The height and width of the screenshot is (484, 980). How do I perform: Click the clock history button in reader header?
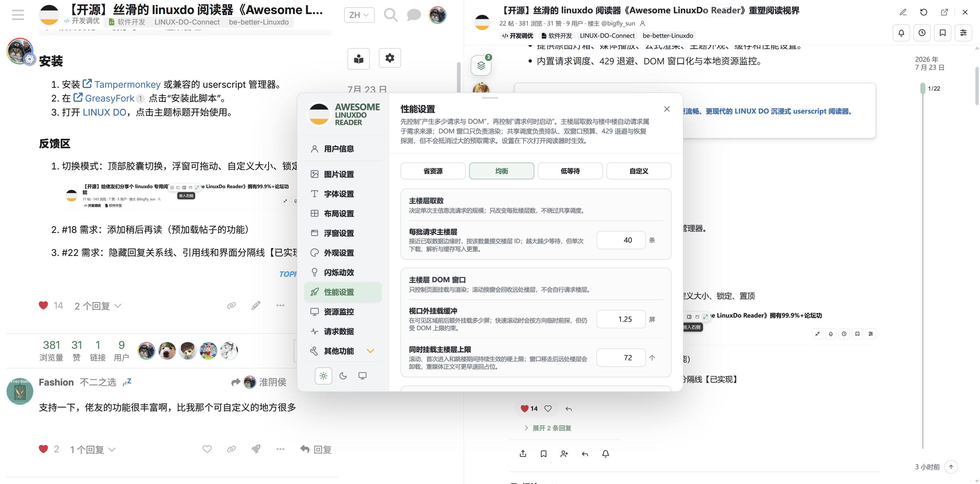click(x=922, y=33)
